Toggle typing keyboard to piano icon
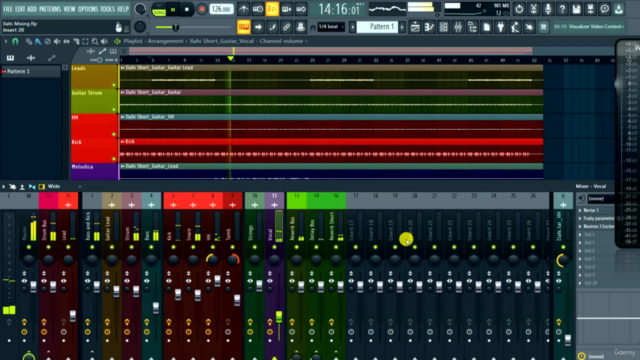 click(x=244, y=27)
